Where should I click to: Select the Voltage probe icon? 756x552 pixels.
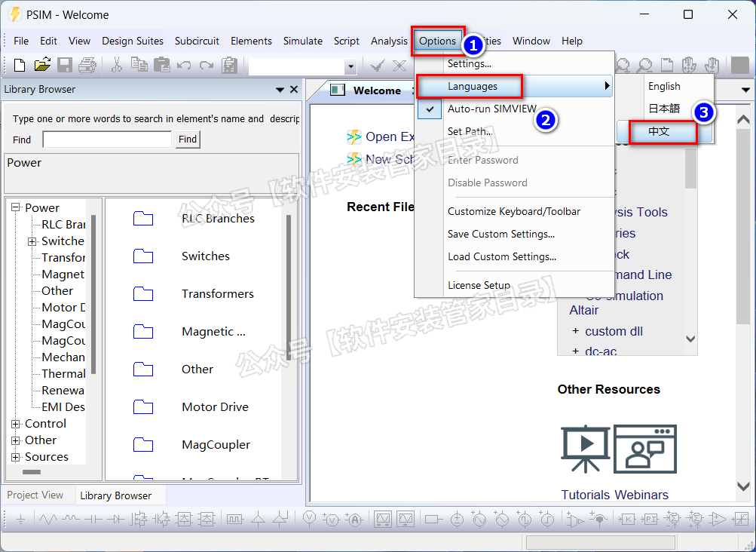click(308, 519)
